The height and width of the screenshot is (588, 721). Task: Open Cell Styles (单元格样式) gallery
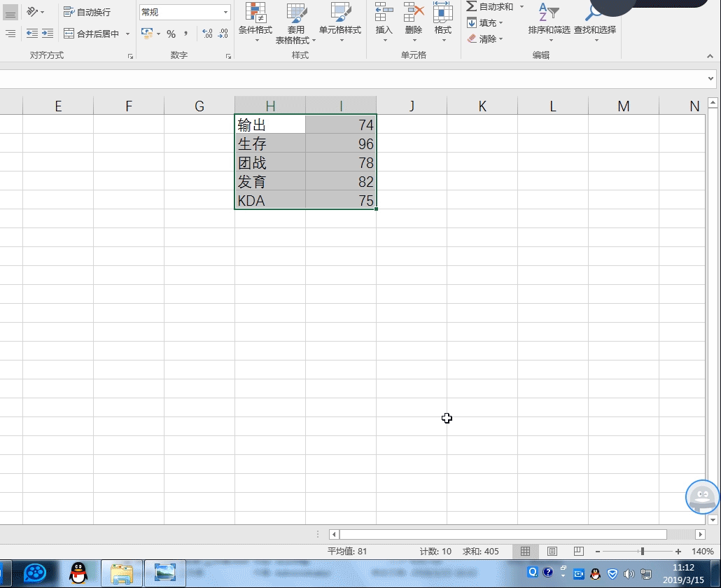pos(340,22)
